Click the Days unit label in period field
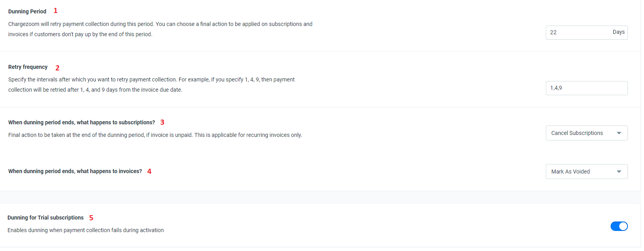 click(618, 32)
